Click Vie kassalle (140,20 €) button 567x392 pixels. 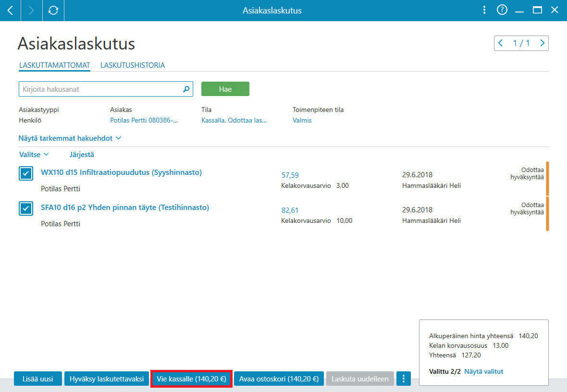pyautogui.click(x=191, y=379)
